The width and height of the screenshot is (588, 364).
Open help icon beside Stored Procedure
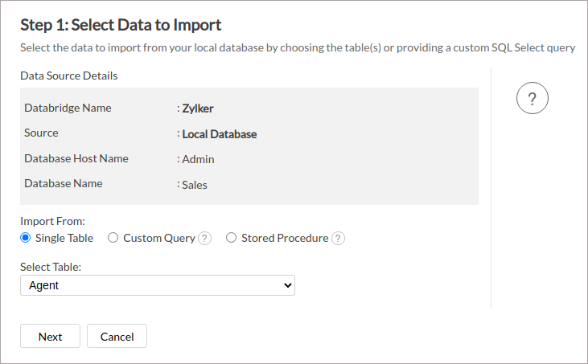coord(338,239)
